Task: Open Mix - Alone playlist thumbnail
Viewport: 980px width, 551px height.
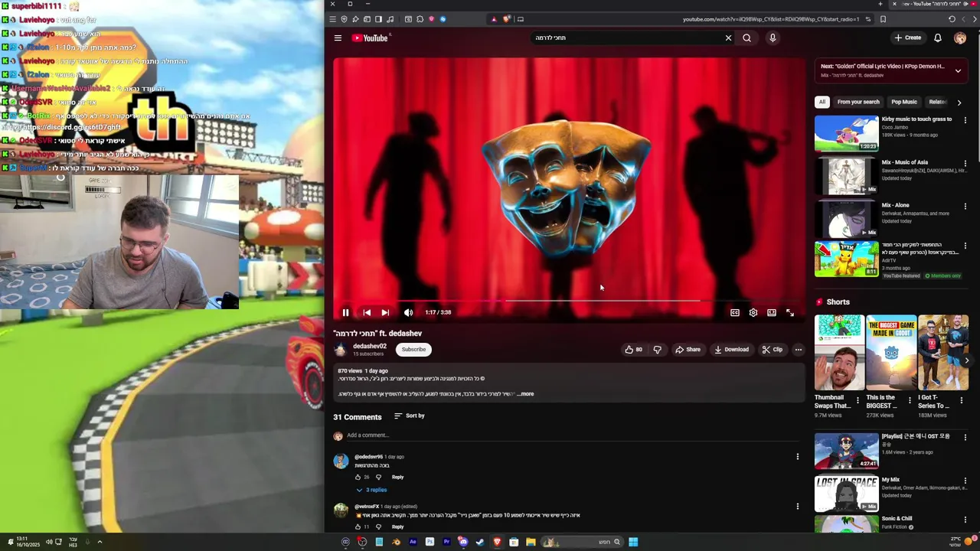Action: [847, 219]
